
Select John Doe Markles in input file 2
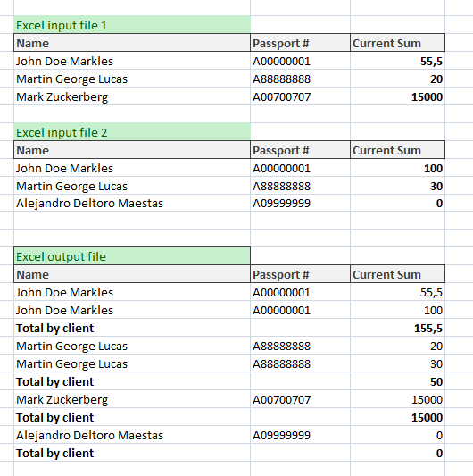(x=132, y=168)
